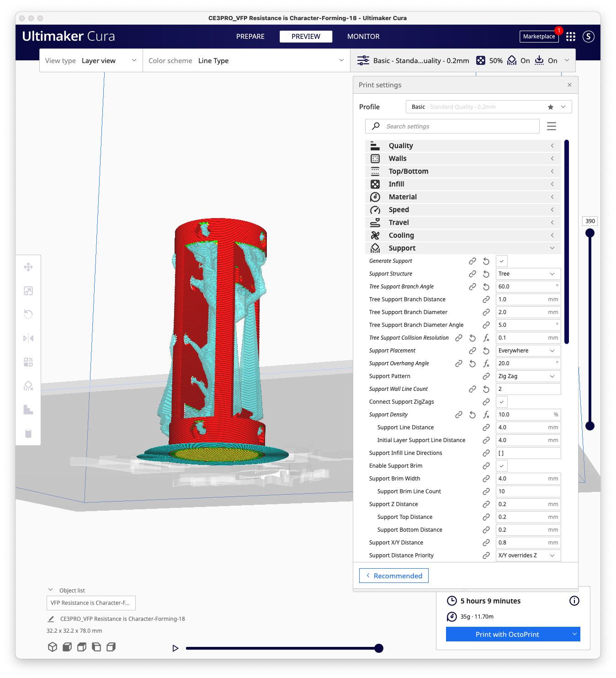616x678 pixels.
Task: Reset Tree Support Branch Angle value
Action: pos(486,287)
